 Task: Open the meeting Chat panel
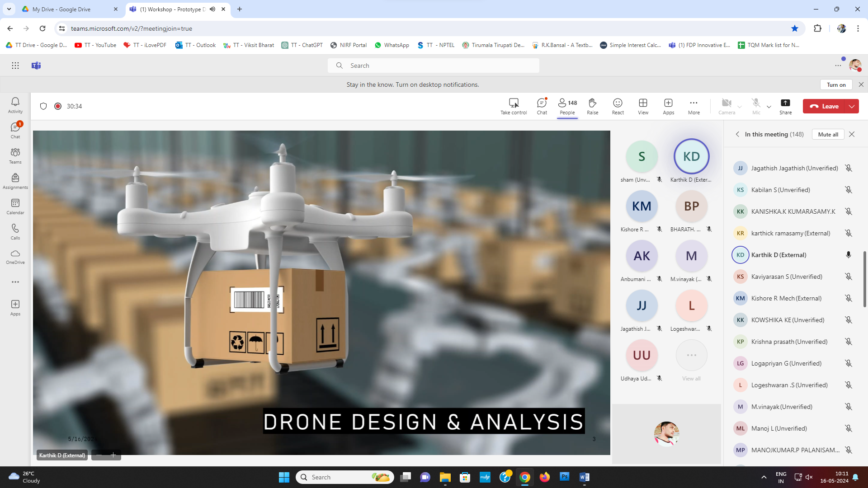coord(542,106)
